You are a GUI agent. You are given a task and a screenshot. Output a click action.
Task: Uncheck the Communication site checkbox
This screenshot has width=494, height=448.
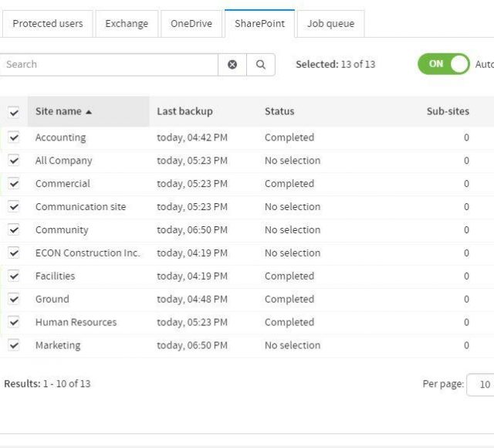14,206
